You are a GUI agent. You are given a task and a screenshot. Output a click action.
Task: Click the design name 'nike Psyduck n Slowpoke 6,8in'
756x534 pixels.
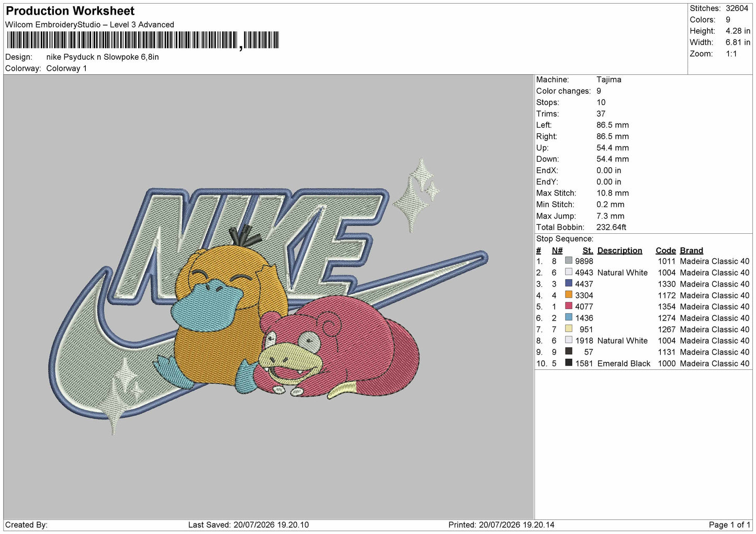[x=103, y=57]
